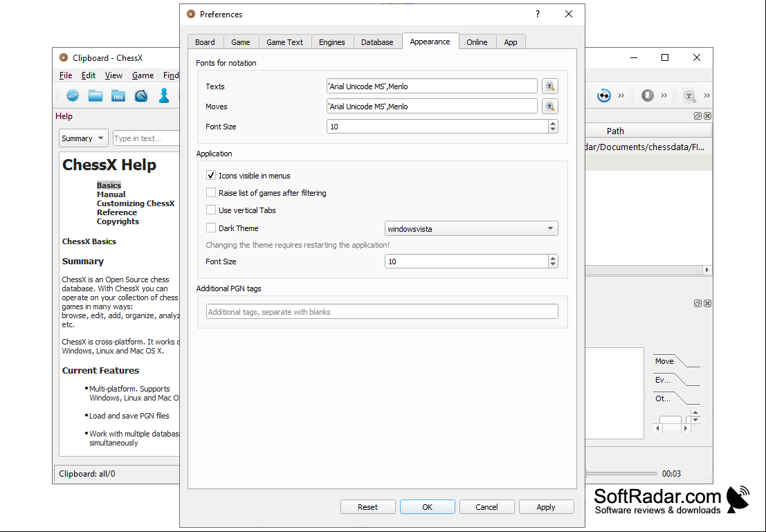Open the Manual help link

click(x=111, y=194)
